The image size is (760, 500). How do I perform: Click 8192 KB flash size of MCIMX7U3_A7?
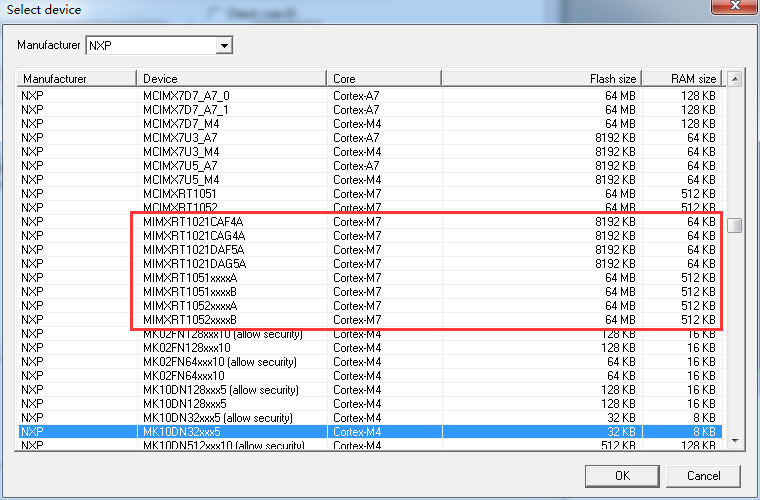tap(615, 138)
